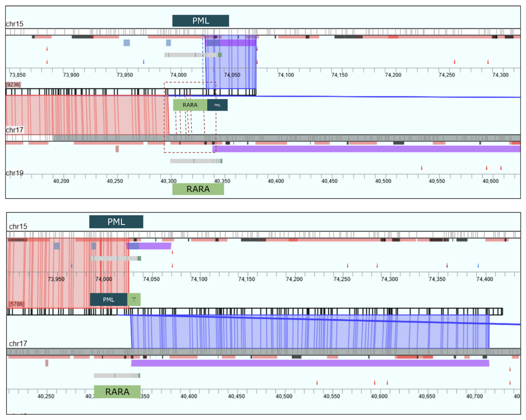This screenshot has height=420, width=526.
Task: Click the [5786] read count label
Action: pos(16,304)
